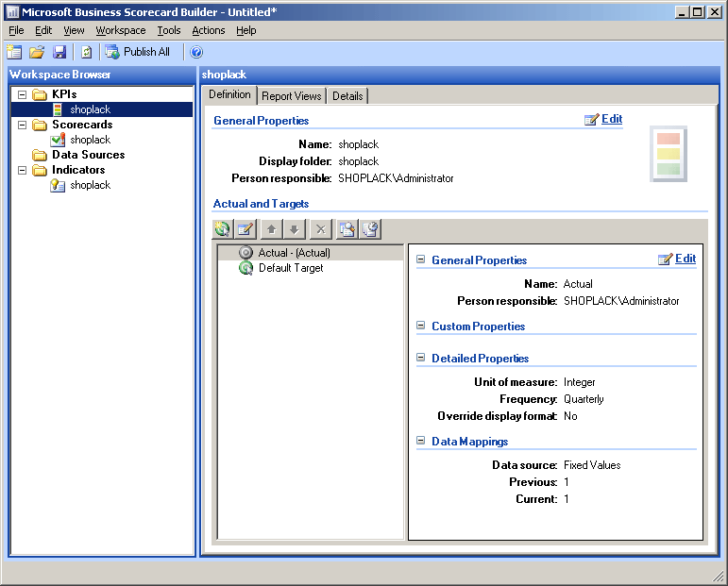Click the Indicators folder label
Image resolution: width=728 pixels, height=586 pixels.
point(78,170)
